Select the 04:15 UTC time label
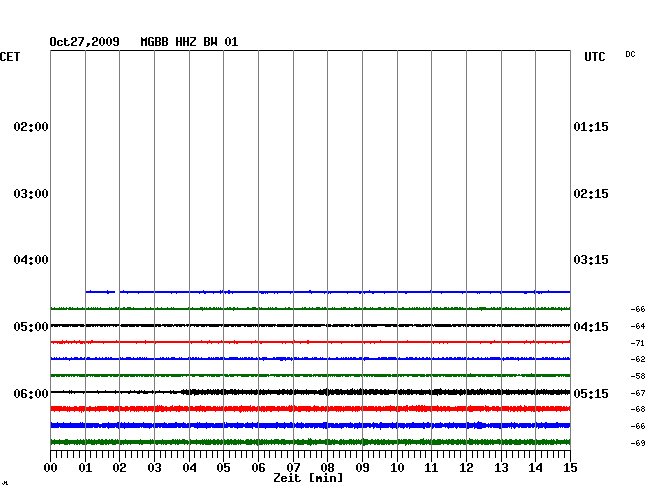 [x=591, y=327]
